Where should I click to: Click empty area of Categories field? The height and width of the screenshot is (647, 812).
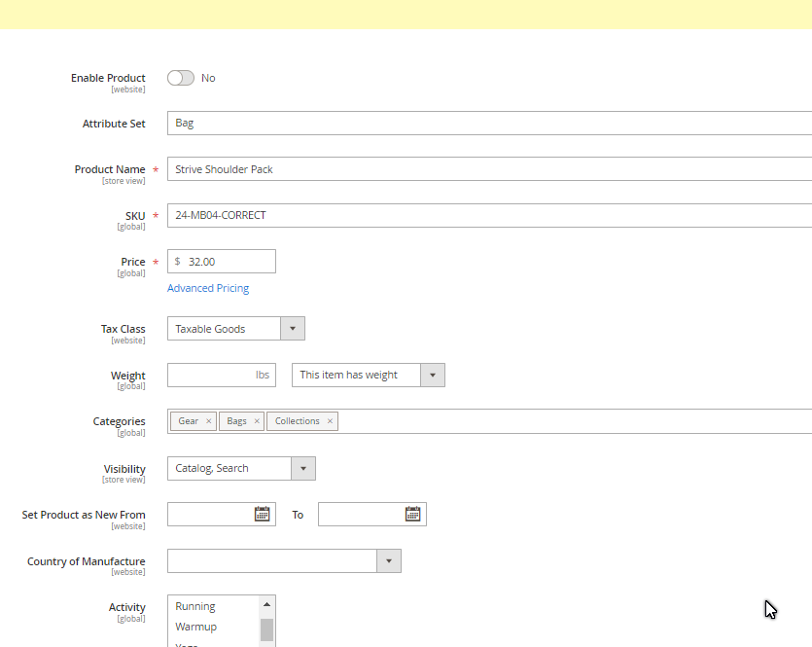575,421
